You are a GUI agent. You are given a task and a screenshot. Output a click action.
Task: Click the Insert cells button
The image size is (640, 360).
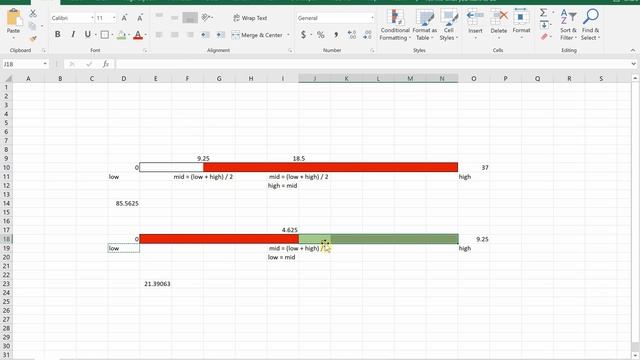click(475, 24)
